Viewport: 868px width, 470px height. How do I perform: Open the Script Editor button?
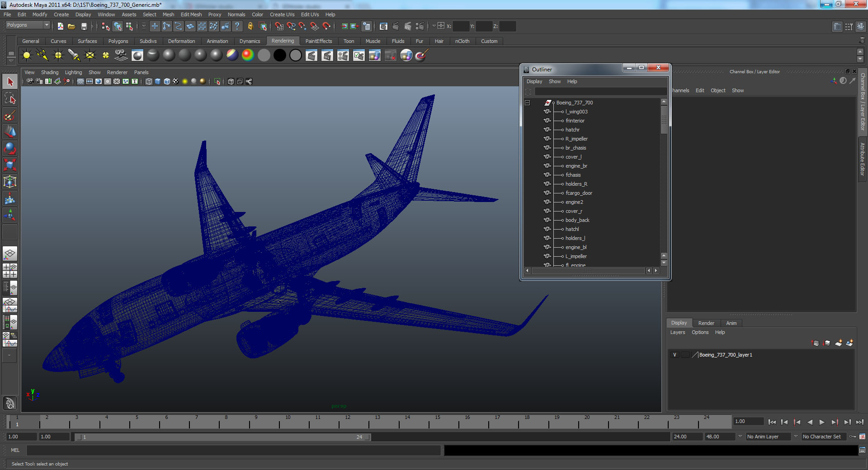tap(863, 450)
